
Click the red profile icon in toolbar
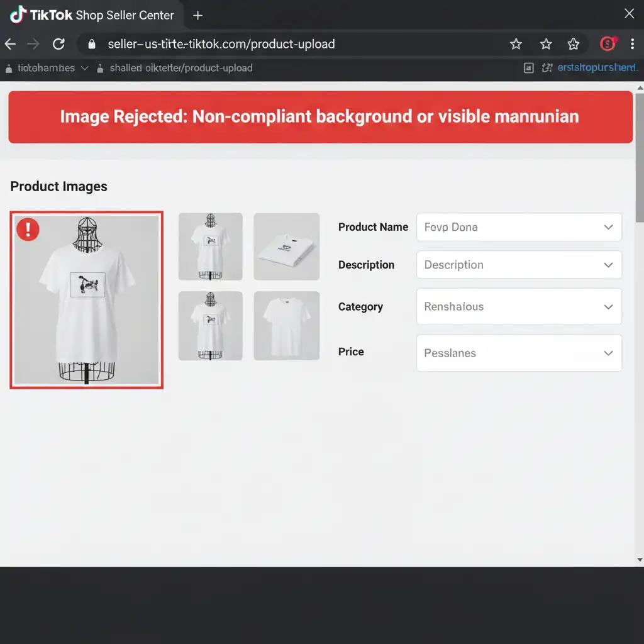tap(607, 43)
